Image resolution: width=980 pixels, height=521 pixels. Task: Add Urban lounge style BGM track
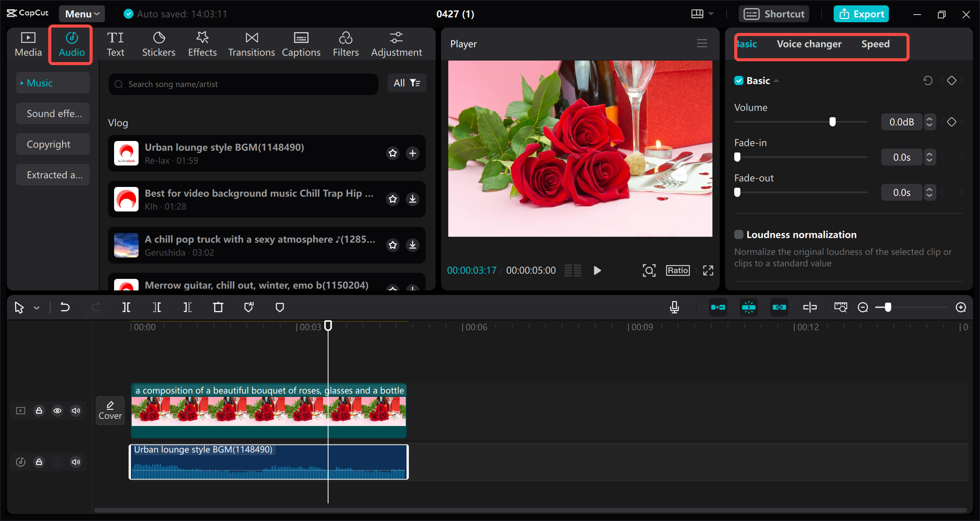(x=413, y=152)
